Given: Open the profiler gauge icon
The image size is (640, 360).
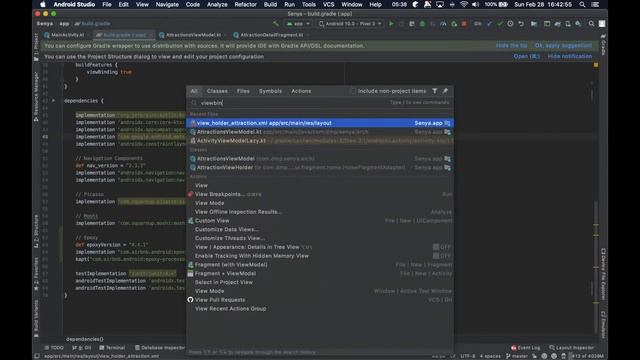Looking at the screenshot, I should click(x=443, y=24).
